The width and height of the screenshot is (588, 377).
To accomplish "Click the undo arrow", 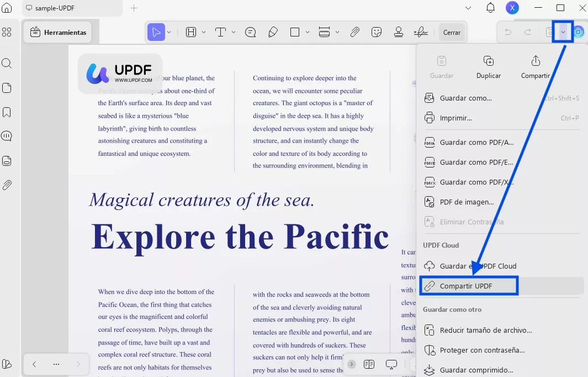I will click(508, 32).
